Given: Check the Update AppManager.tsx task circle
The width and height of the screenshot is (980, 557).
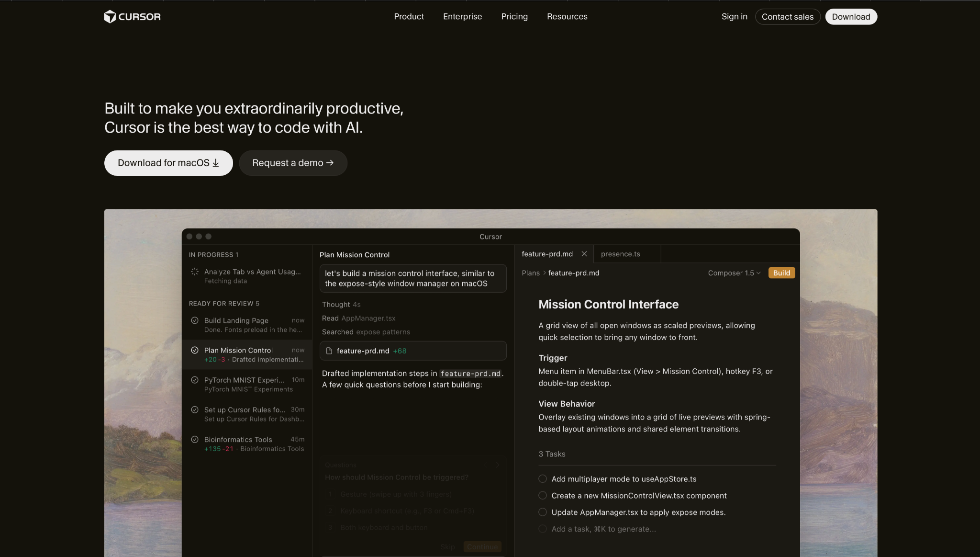Looking at the screenshot, I should [x=543, y=512].
